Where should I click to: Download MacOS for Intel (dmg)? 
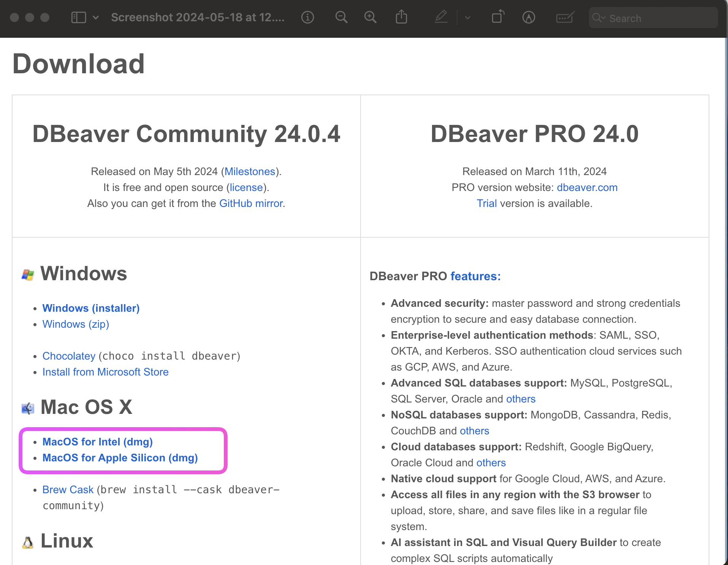(97, 442)
